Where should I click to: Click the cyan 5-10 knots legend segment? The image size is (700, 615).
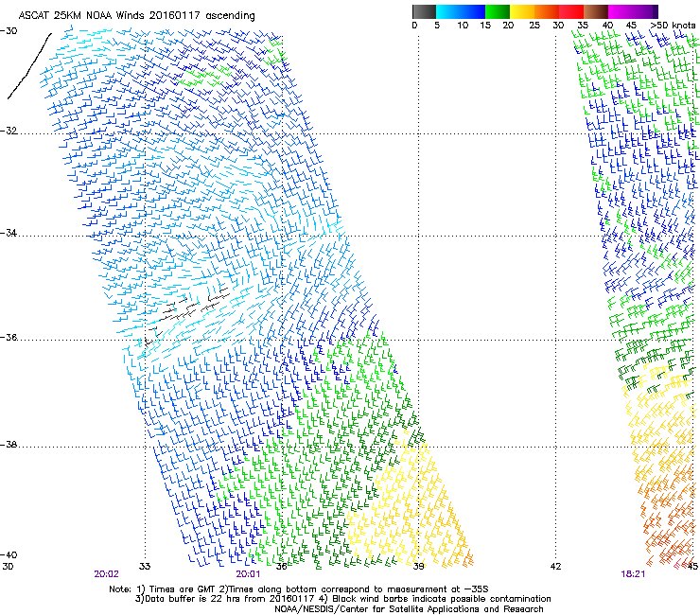pyautogui.click(x=448, y=11)
